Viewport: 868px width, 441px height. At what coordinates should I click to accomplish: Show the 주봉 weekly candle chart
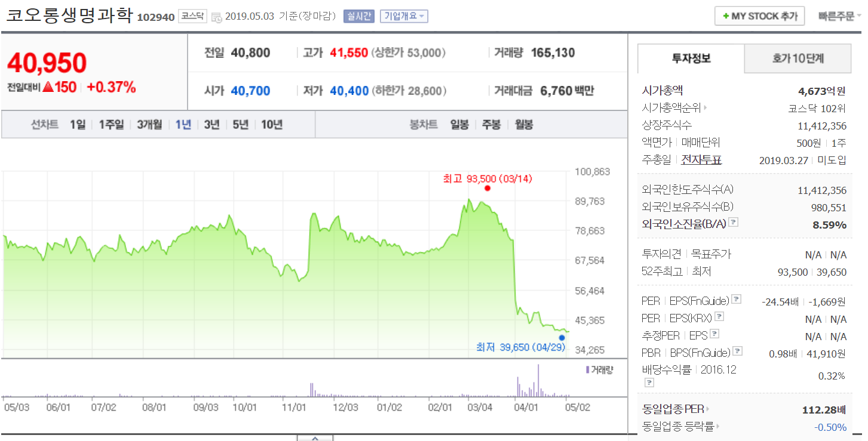491,125
